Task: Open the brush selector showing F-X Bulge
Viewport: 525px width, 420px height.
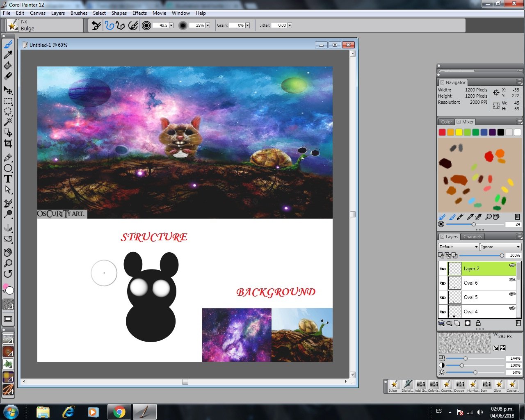Action: tap(12, 25)
